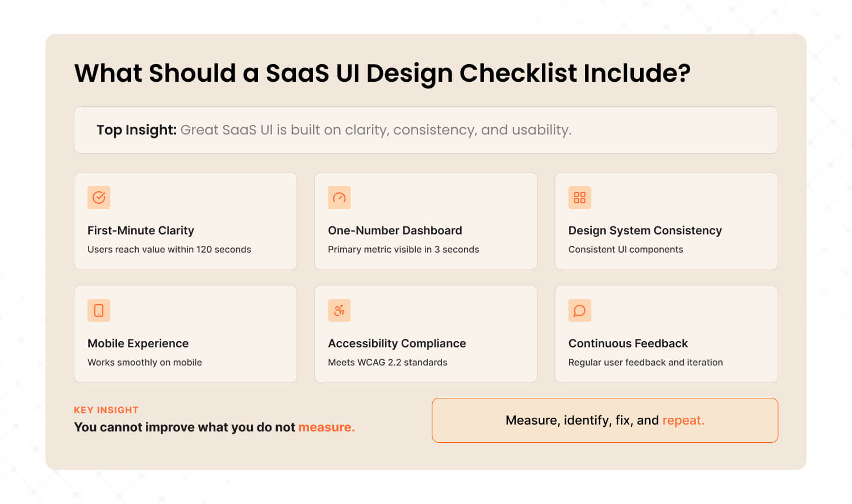Viewport: 852px width, 504px height.
Task: Click 'Users reach value within 120 seconds' text
Action: click(169, 249)
